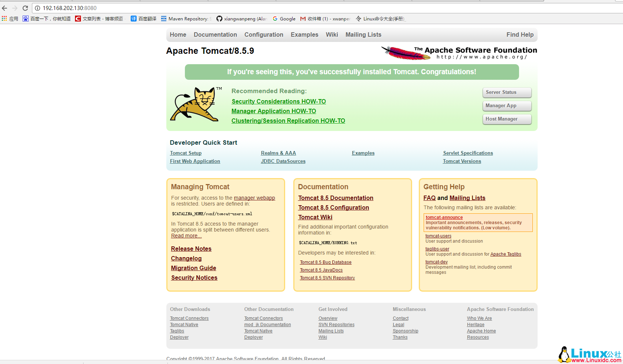
Task: Open the Gmail inbox bookmark
Action: coord(325,19)
